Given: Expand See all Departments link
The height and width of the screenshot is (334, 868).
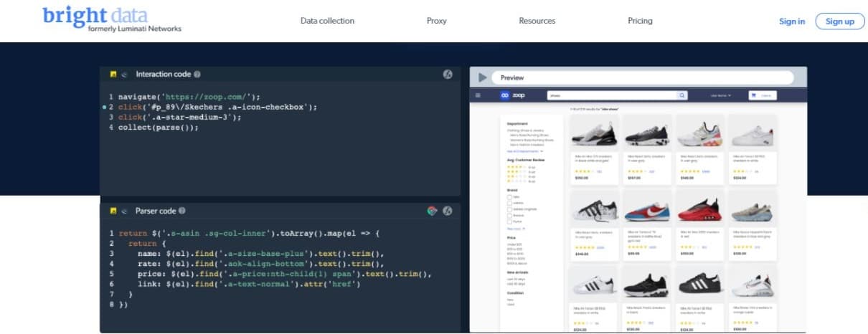Looking at the screenshot, I should [x=525, y=151].
